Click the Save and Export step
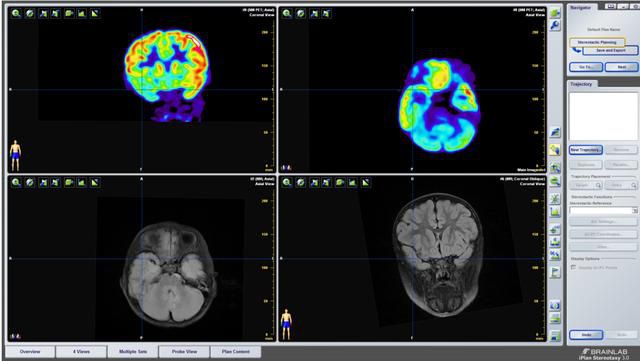The height and width of the screenshot is (361, 640). (x=610, y=51)
